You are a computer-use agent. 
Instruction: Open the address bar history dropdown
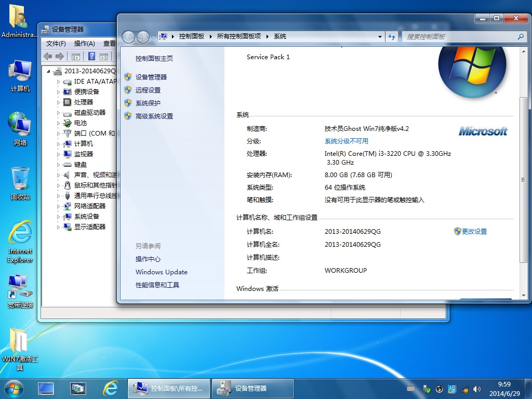pos(380,37)
